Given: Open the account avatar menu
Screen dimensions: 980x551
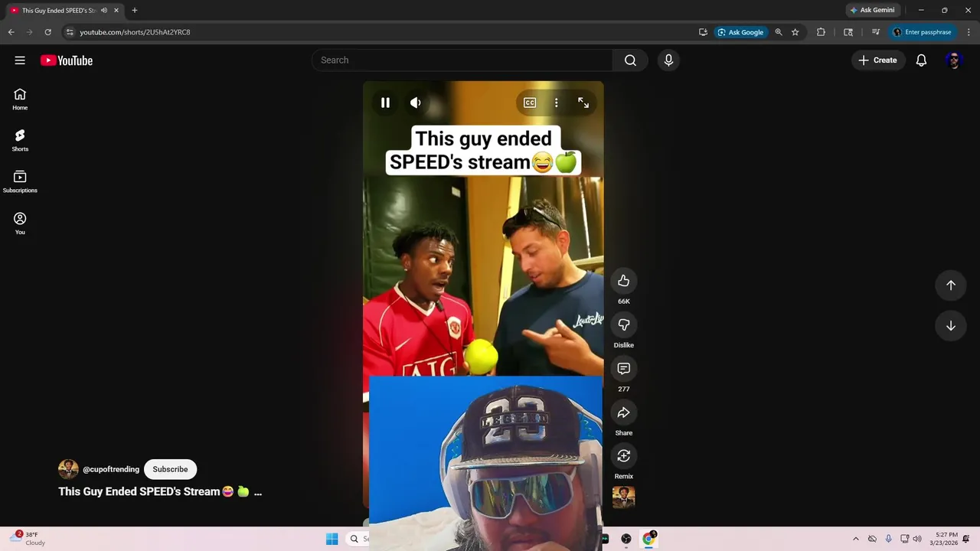Looking at the screenshot, I should pyautogui.click(x=953, y=60).
